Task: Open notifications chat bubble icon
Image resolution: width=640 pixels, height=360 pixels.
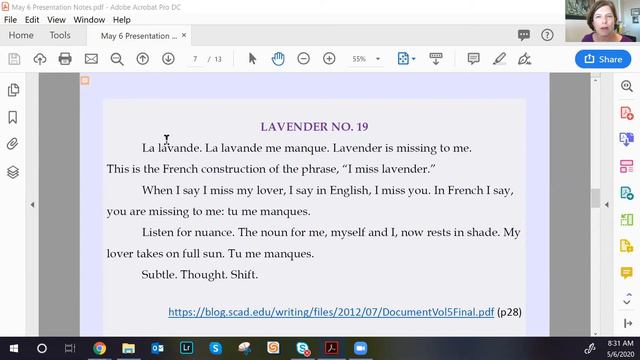Action: coord(524,35)
